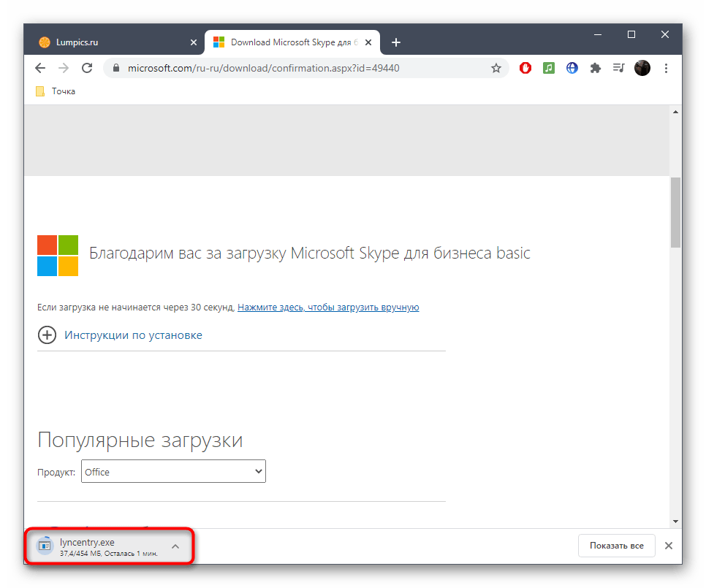The image size is (706, 588).
Task: Click the address bar URL field
Action: (292, 68)
